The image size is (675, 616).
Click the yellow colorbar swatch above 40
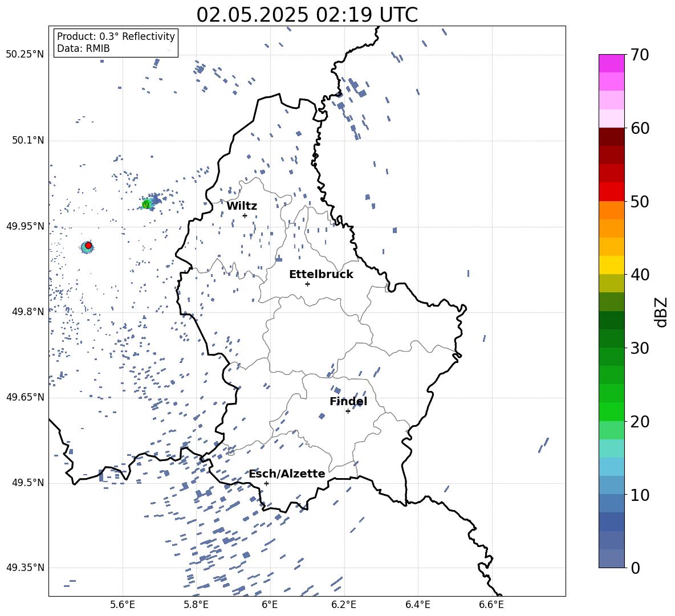611,266
